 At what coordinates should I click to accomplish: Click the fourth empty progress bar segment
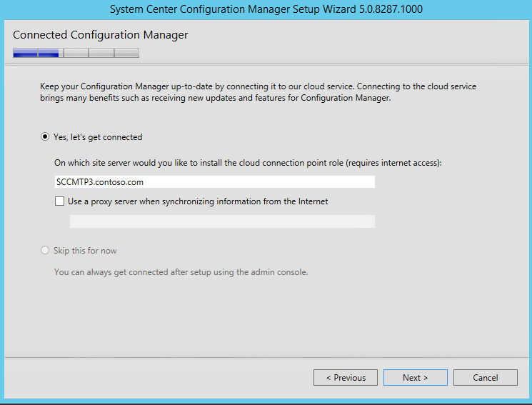coord(101,53)
